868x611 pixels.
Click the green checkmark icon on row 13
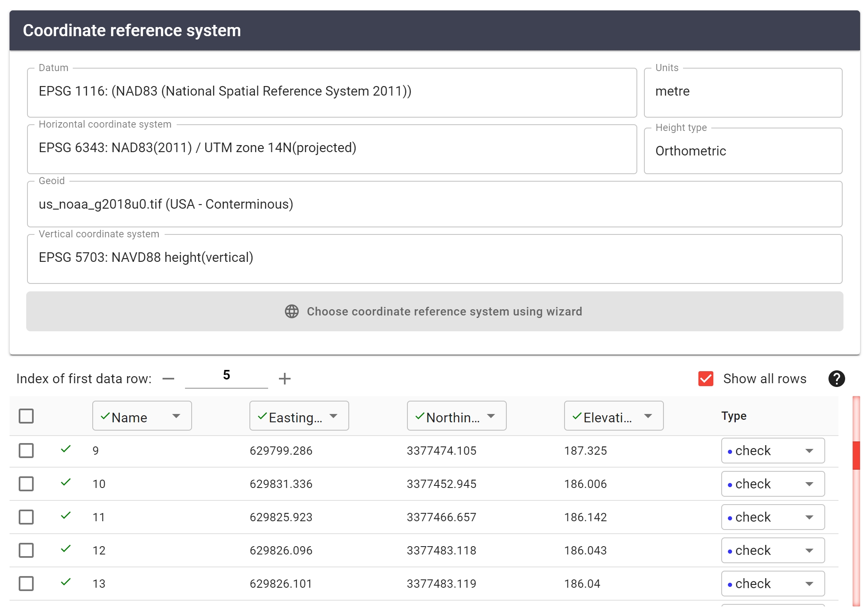coord(66,582)
